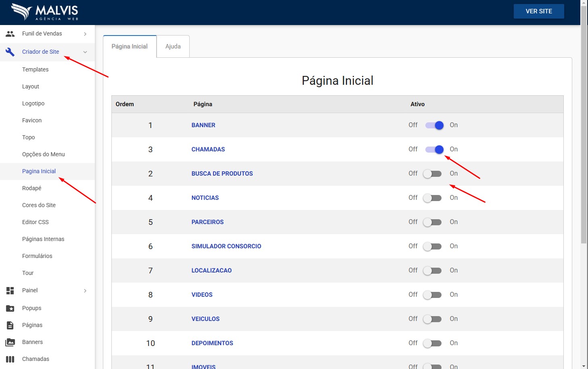
Task: Click the Funil de Vendas people icon
Action: click(10, 34)
